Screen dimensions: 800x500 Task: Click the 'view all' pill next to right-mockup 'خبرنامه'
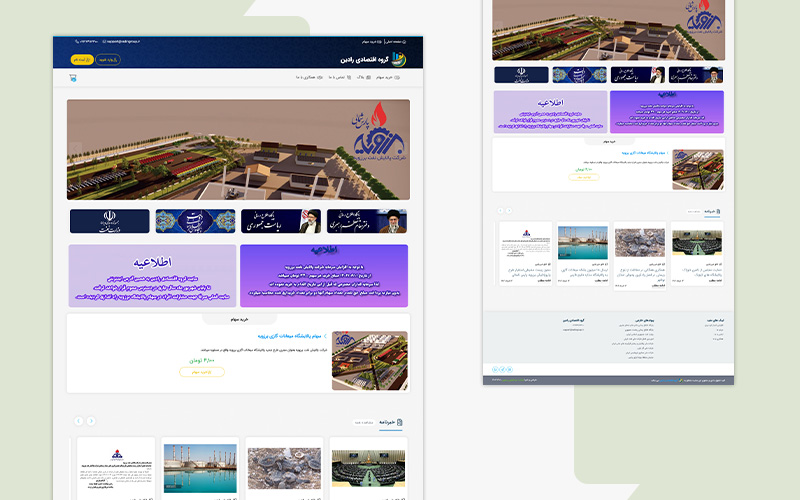694,211
